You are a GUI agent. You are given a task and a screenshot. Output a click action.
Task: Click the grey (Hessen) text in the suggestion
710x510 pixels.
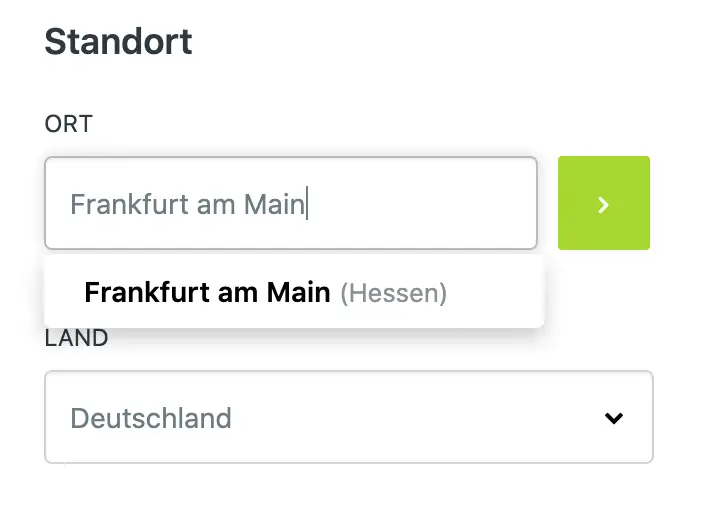[x=393, y=293]
